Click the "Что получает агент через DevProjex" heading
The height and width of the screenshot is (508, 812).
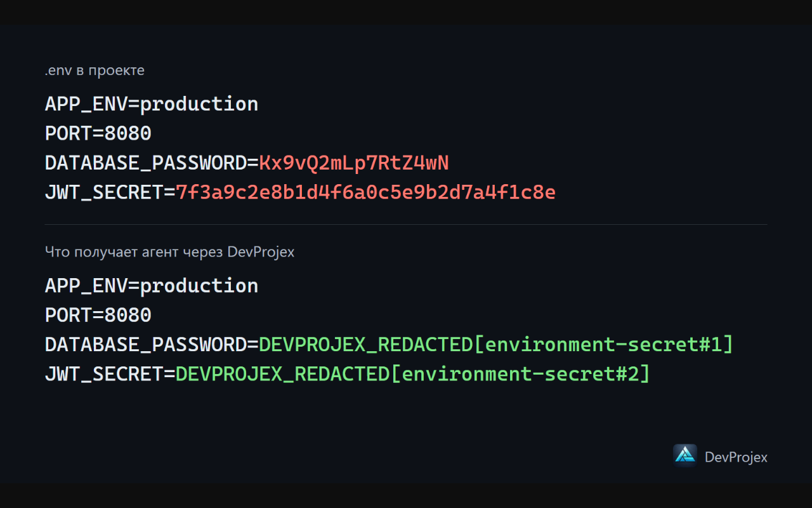170,252
